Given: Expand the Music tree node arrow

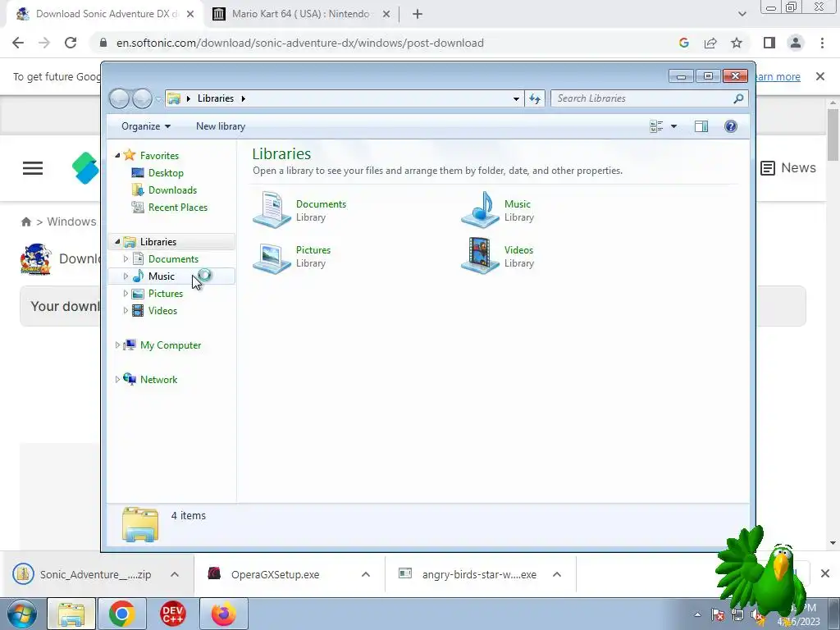Looking at the screenshot, I should (126, 276).
